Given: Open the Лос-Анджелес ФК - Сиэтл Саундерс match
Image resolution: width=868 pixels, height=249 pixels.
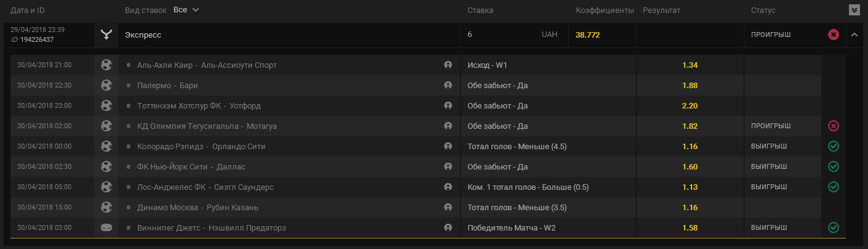Looking at the screenshot, I should coord(205,187).
